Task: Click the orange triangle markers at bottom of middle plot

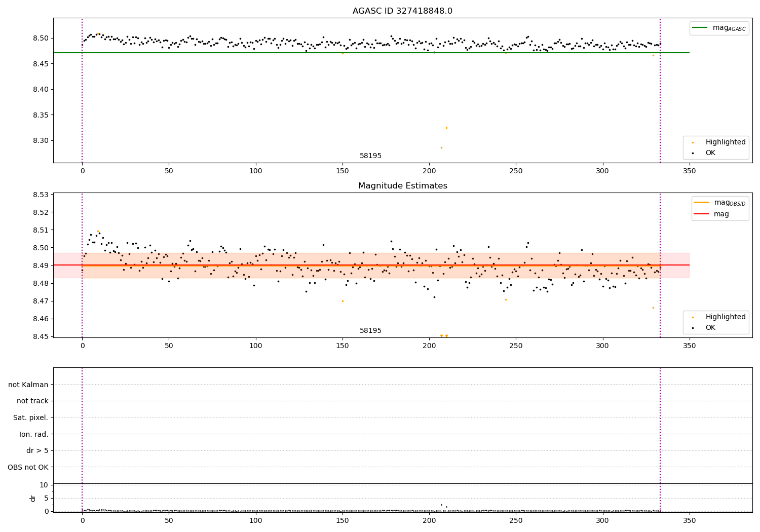Action: click(x=444, y=336)
